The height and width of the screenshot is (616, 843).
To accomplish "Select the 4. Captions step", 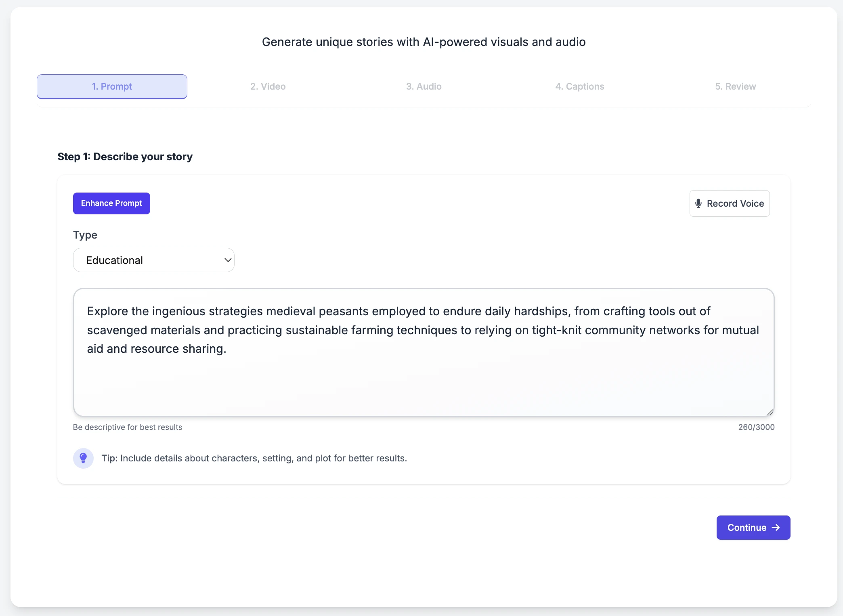I will pyautogui.click(x=580, y=86).
